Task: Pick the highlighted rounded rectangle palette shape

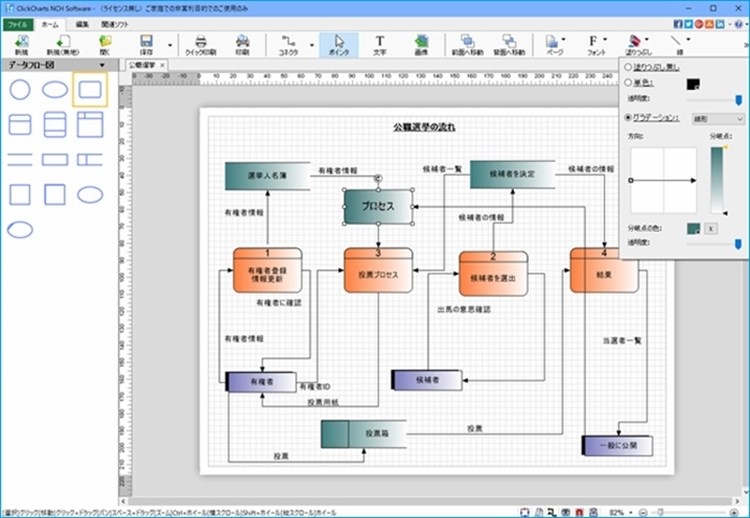Action: click(x=90, y=89)
